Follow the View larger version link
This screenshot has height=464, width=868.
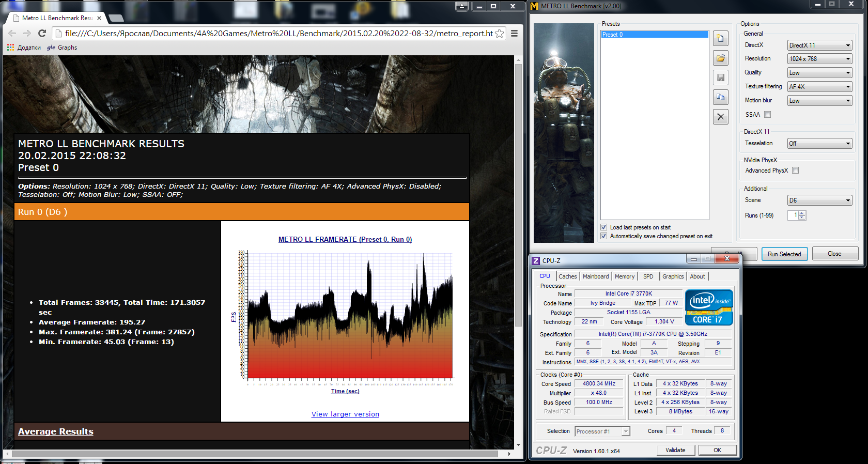(x=345, y=414)
